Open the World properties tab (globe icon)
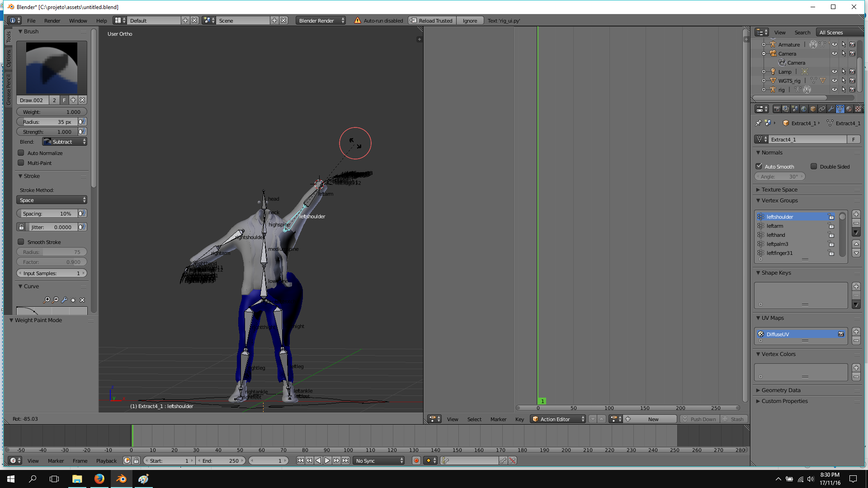This screenshot has width=868, height=488. click(x=804, y=109)
